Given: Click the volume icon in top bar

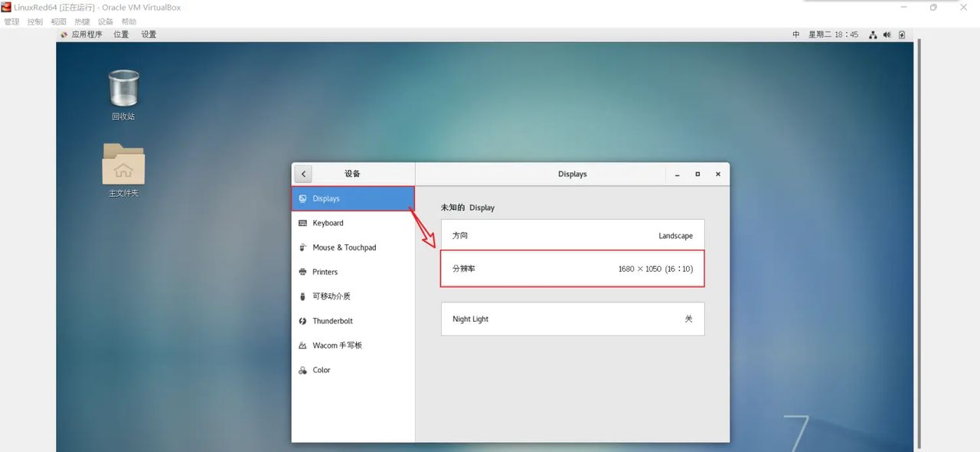Looking at the screenshot, I should (x=888, y=34).
